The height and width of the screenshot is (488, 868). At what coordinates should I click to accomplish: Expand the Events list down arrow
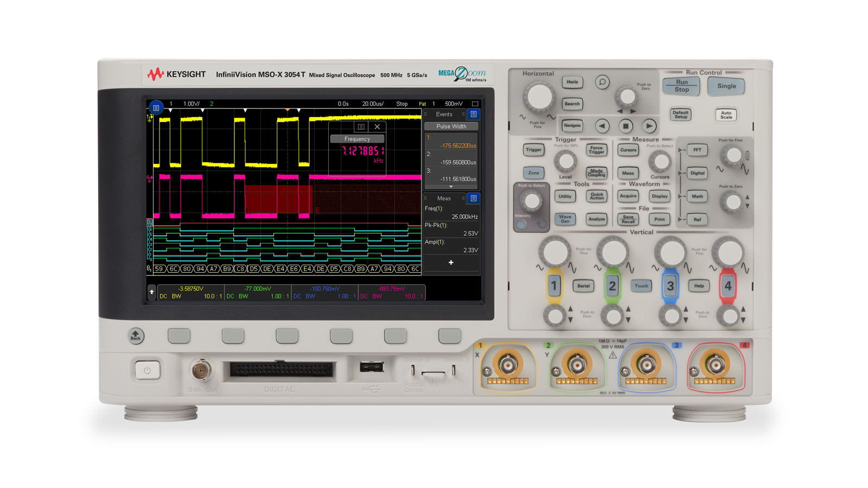point(451,187)
